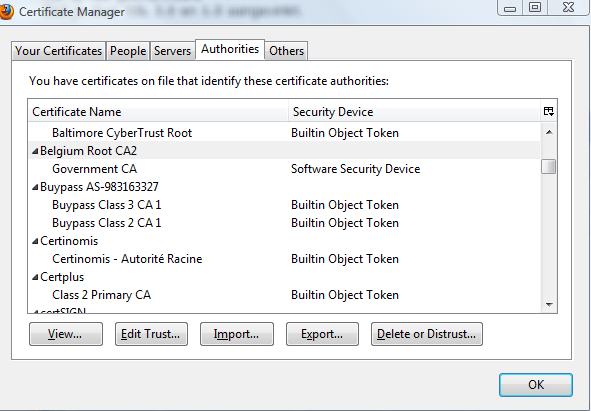The height and width of the screenshot is (411, 591).
Task: Click Delete or Distrust... button
Action: [427, 334]
